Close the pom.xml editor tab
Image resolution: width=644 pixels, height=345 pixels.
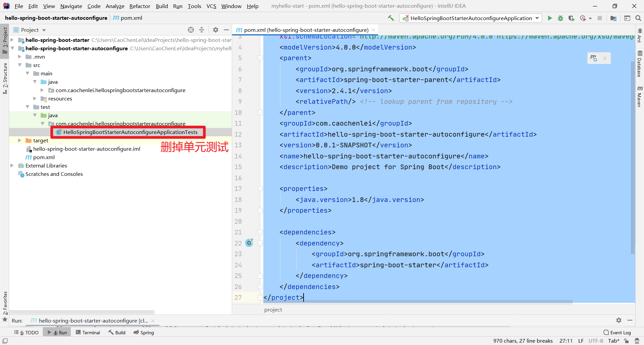(373, 30)
